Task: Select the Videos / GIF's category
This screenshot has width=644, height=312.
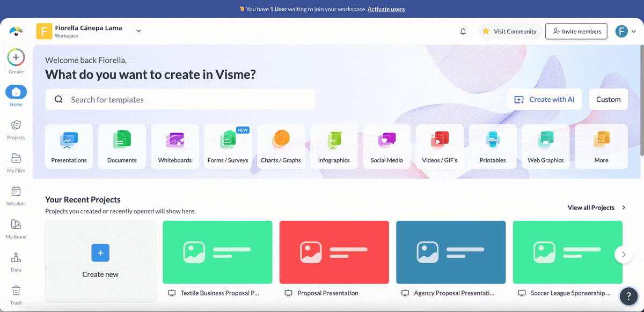Action: [440, 146]
